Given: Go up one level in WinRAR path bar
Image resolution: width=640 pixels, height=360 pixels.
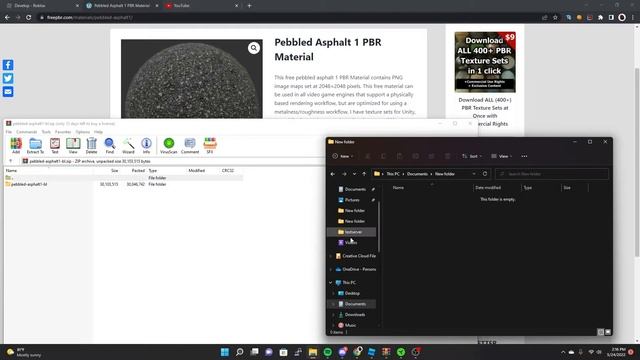Looking at the screenshot, I should [x=11, y=161].
